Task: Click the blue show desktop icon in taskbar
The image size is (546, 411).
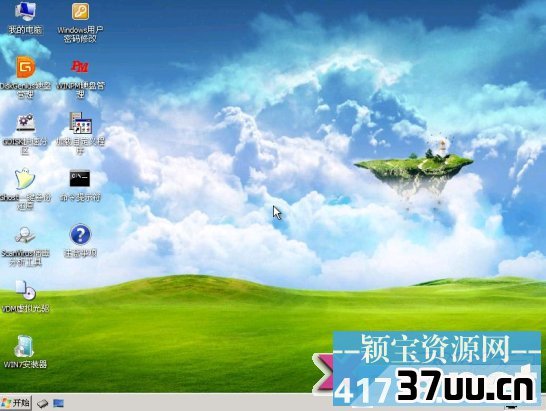Action: 58,403
